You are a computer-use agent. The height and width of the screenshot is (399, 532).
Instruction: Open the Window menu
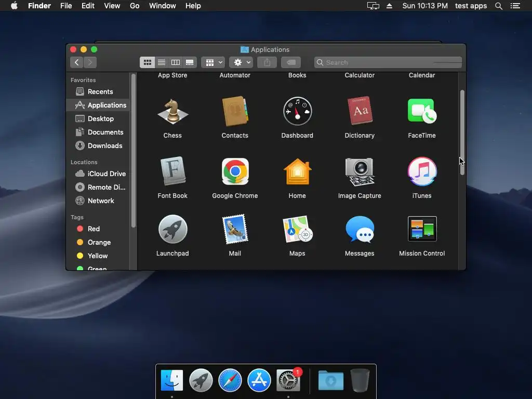point(163,6)
